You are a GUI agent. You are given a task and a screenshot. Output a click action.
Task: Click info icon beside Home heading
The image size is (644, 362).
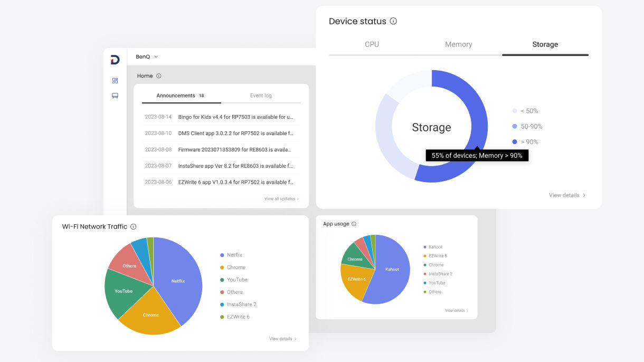(x=159, y=76)
